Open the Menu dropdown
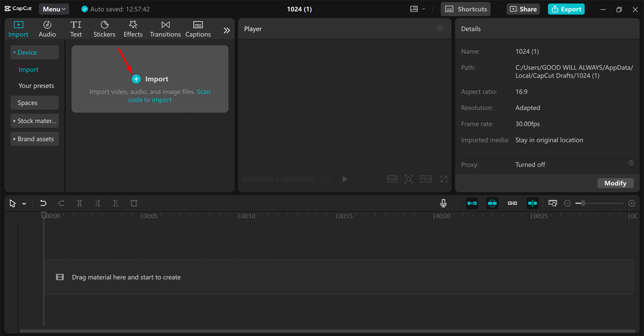Screen dimensions: 644x336 pyautogui.click(x=54, y=9)
